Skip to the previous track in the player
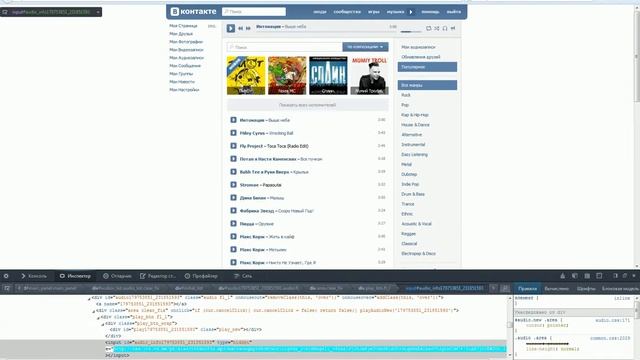Screen dimensions: 640x360 point(240,28)
